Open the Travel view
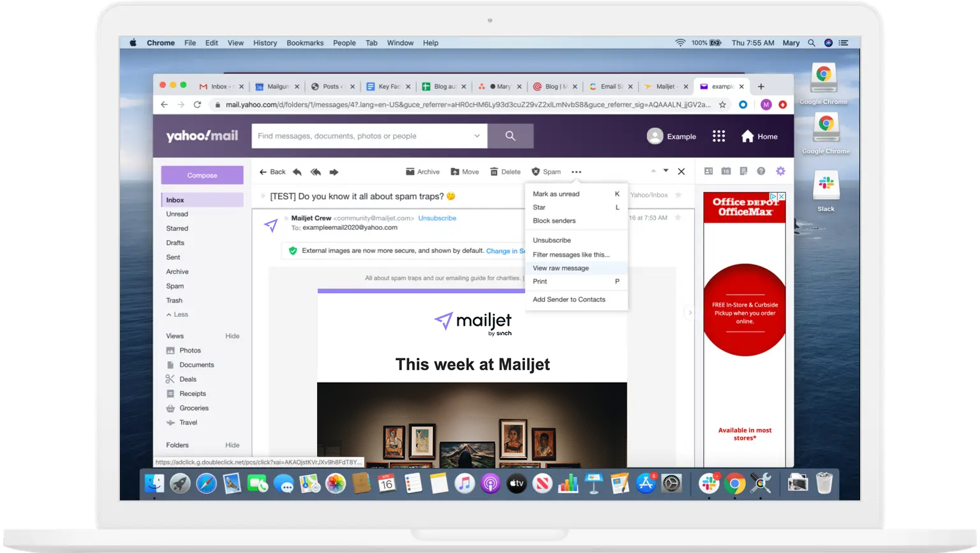This screenshot has width=980, height=553. (182, 423)
